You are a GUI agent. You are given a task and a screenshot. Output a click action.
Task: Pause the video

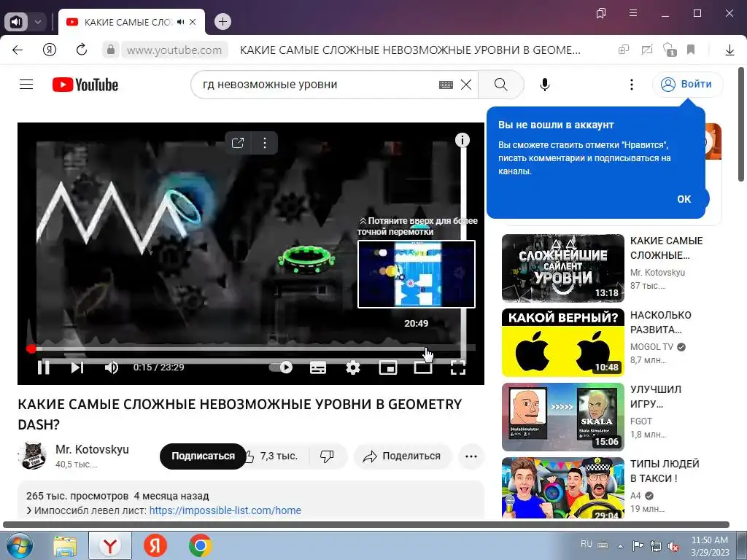(x=44, y=367)
